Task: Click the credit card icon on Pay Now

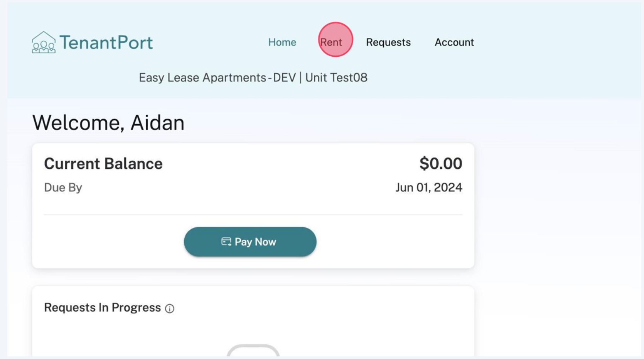Action: point(226,242)
